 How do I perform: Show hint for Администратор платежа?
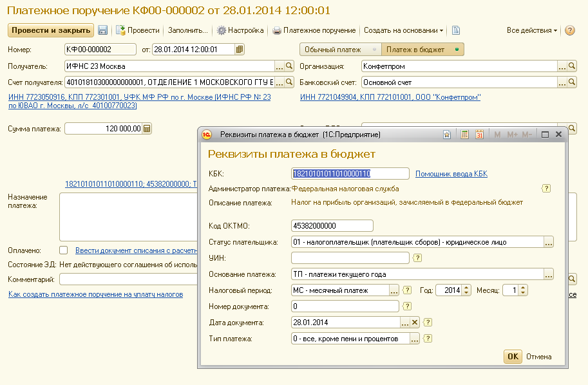tap(546, 189)
